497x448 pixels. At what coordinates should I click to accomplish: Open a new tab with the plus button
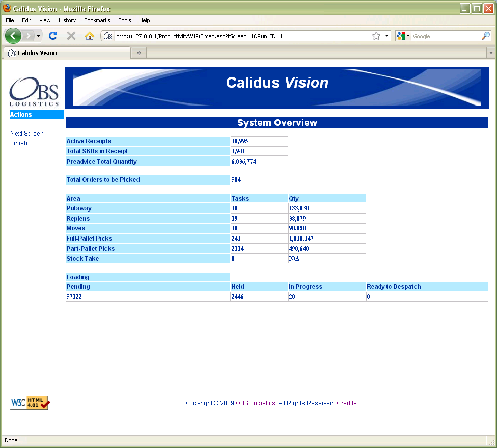coord(139,52)
